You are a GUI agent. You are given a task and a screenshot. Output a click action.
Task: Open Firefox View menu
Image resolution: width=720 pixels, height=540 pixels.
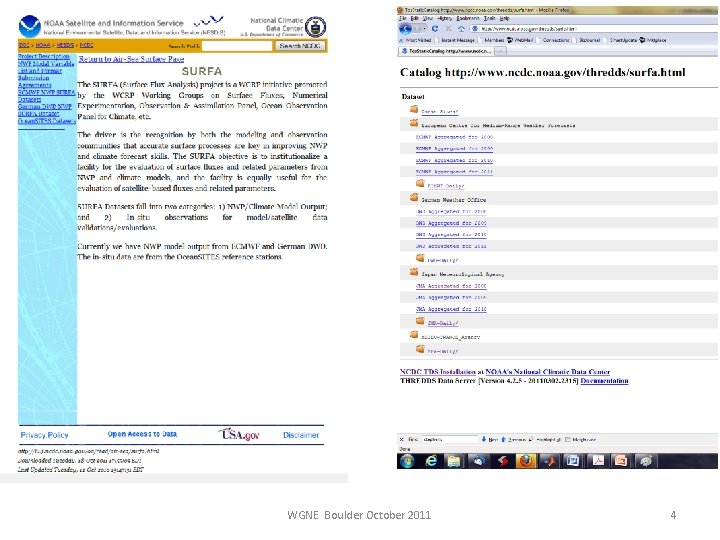428,18
